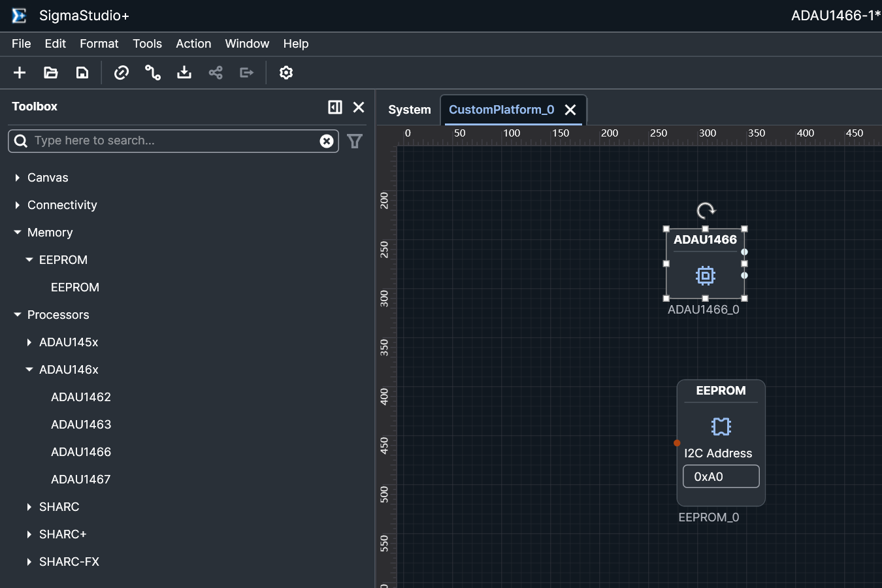The height and width of the screenshot is (588, 882).
Task: Select the CustomPlatform_0 tab
Action: [x=502, y=110]
